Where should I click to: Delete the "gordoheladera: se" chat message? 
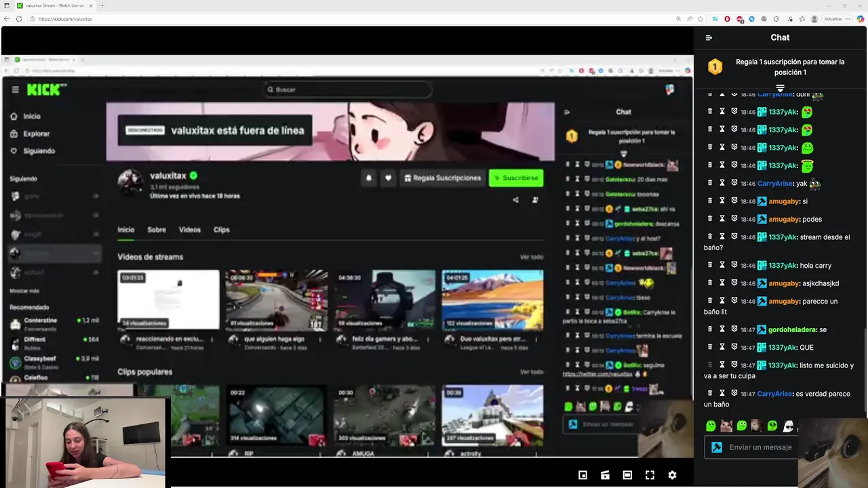[710, 329]
